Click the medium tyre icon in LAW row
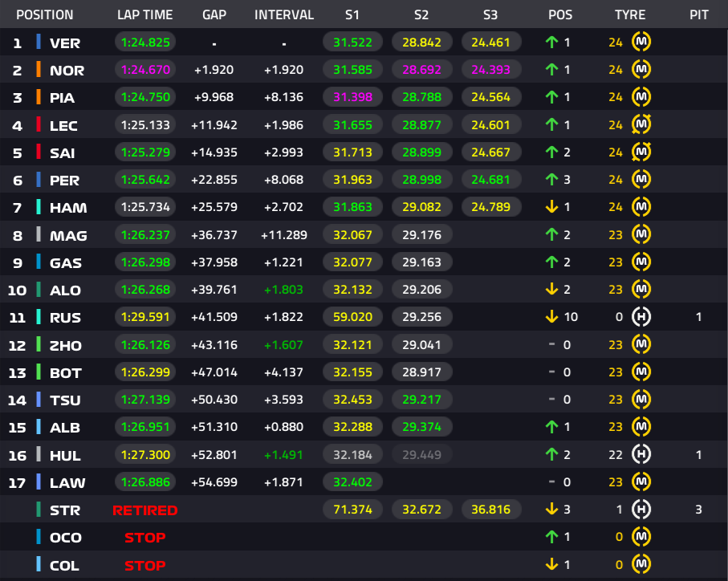 click(641, 481)
